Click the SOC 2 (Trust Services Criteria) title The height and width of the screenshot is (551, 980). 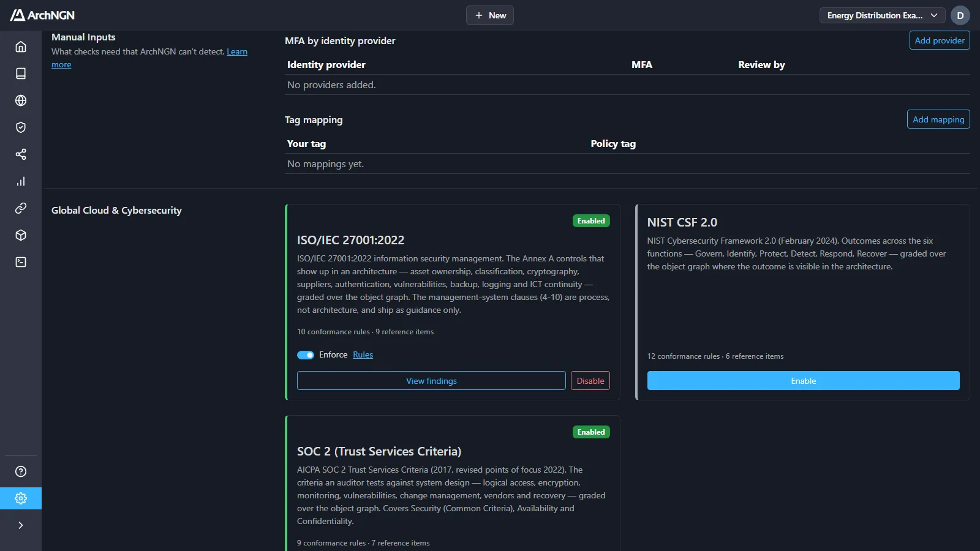(x=379, y=451)
